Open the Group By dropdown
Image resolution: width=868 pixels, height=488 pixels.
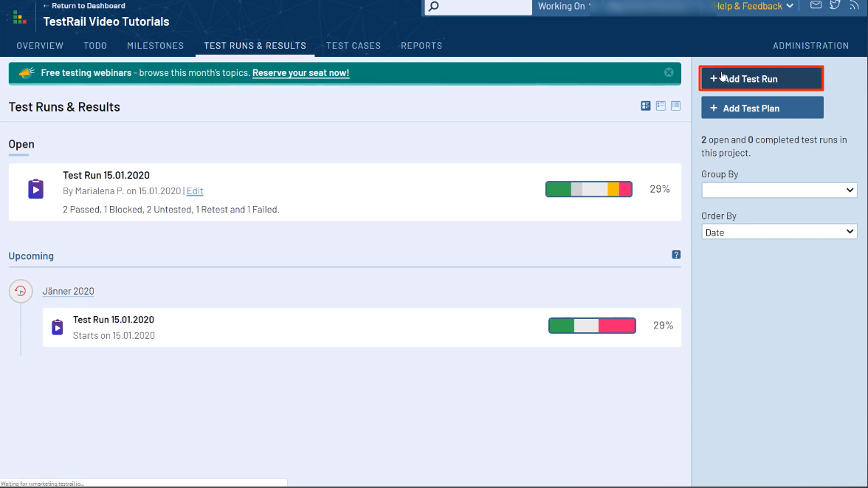(x=779, y=190)
